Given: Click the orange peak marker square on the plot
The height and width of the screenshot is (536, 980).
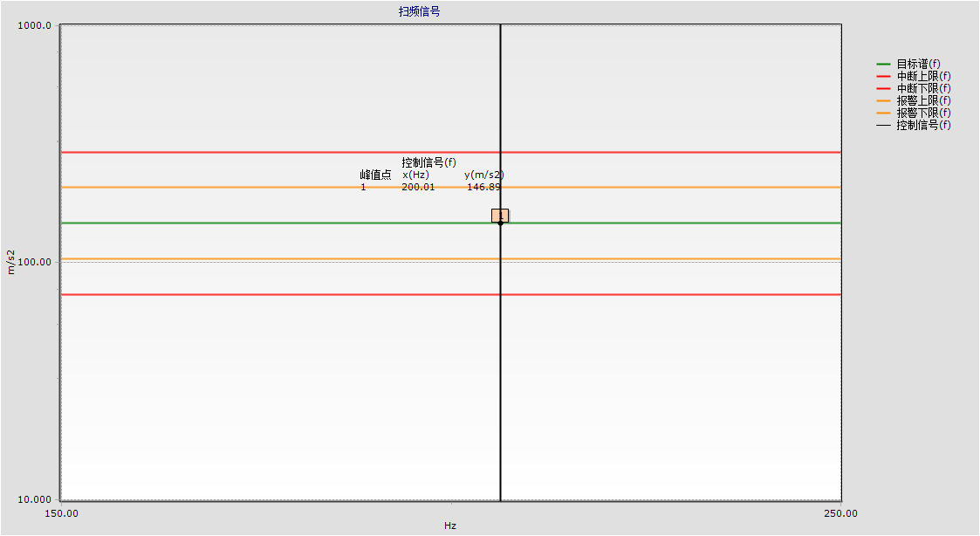Looking at the screenshot, I should pos(500,215).
